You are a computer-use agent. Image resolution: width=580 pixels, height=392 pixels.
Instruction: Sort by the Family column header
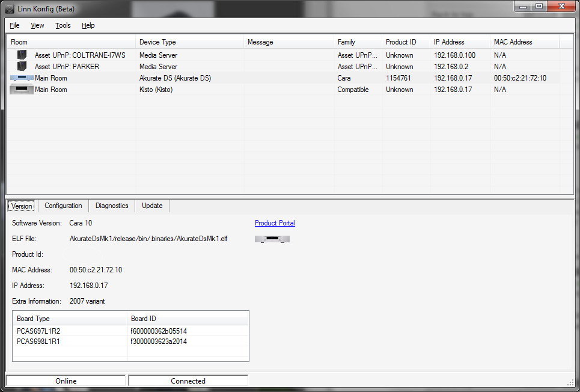pos(358,42)
